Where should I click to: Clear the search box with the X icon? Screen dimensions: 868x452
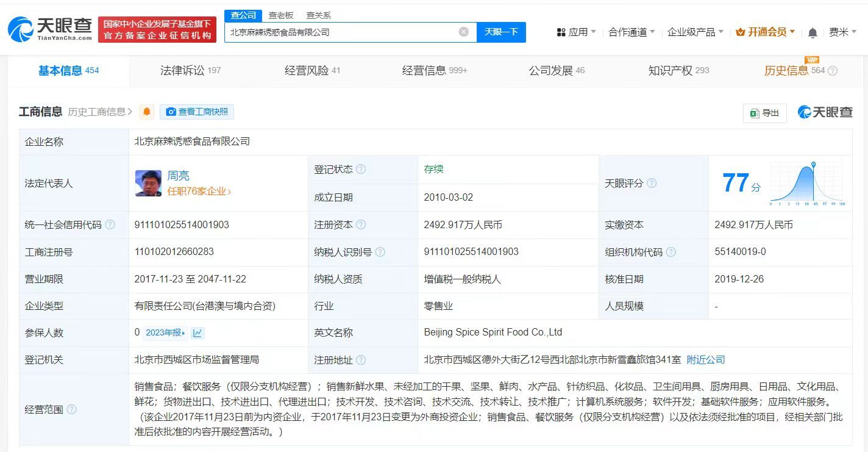click(463, 32)
